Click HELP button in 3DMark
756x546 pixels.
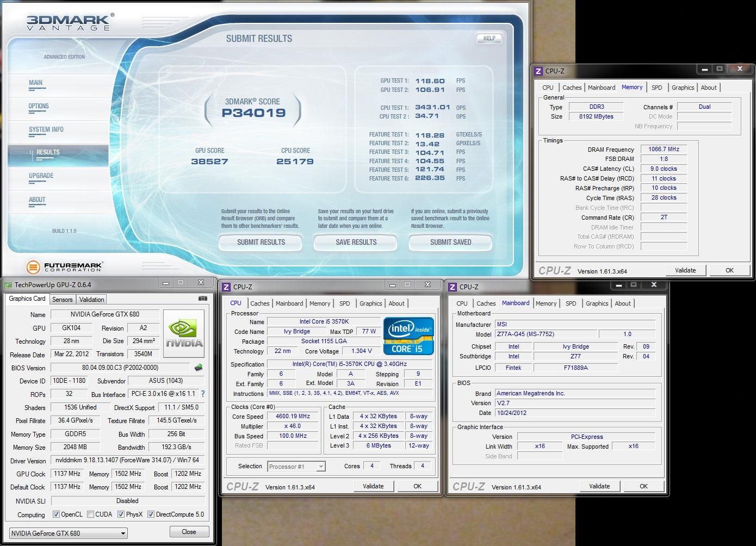(489, 38)
